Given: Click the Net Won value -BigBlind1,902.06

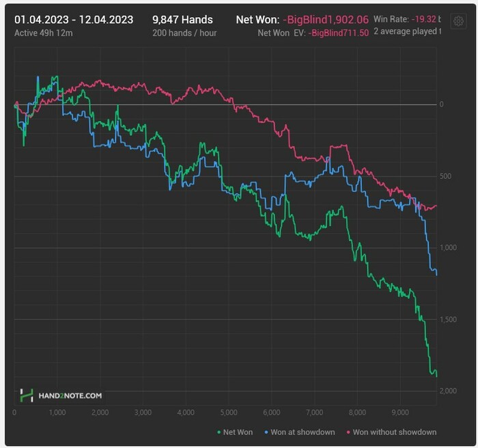Looking at the screenshot, I should click(x=326, y=20).
